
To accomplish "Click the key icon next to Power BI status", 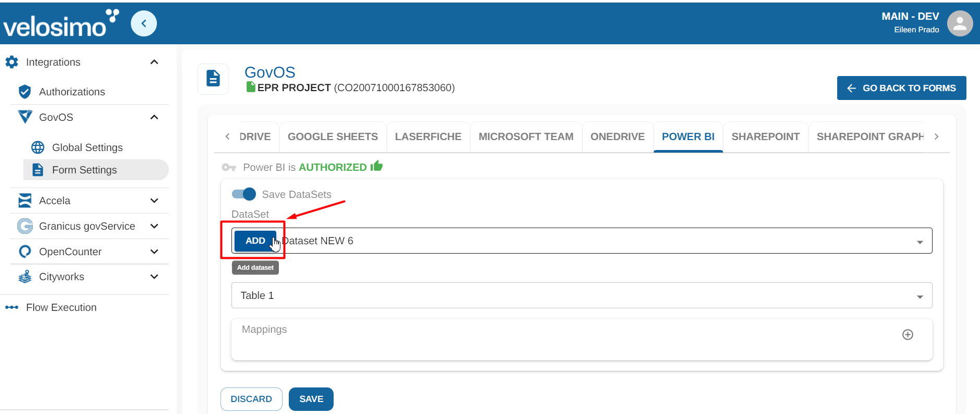I will (x=229, y=167).
